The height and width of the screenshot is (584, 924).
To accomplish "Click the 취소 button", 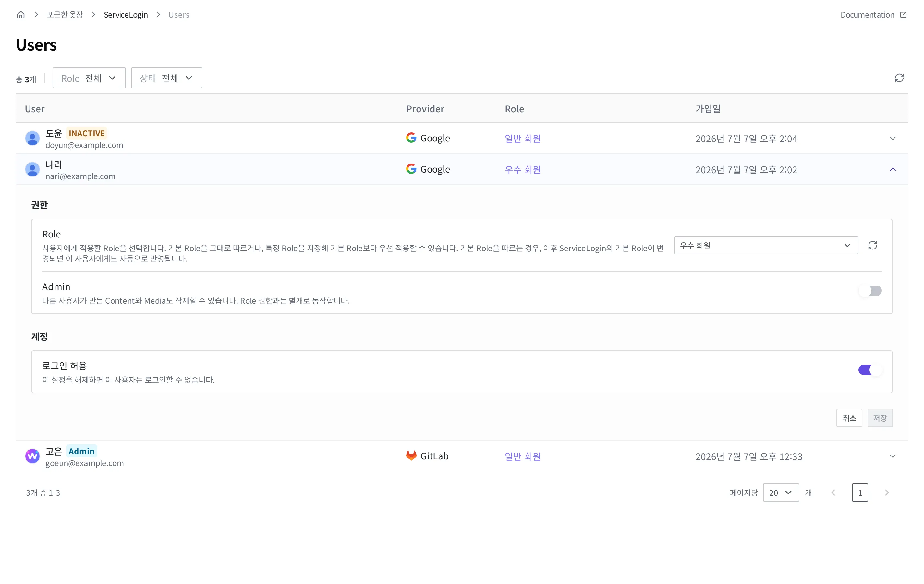I will 849,418.
